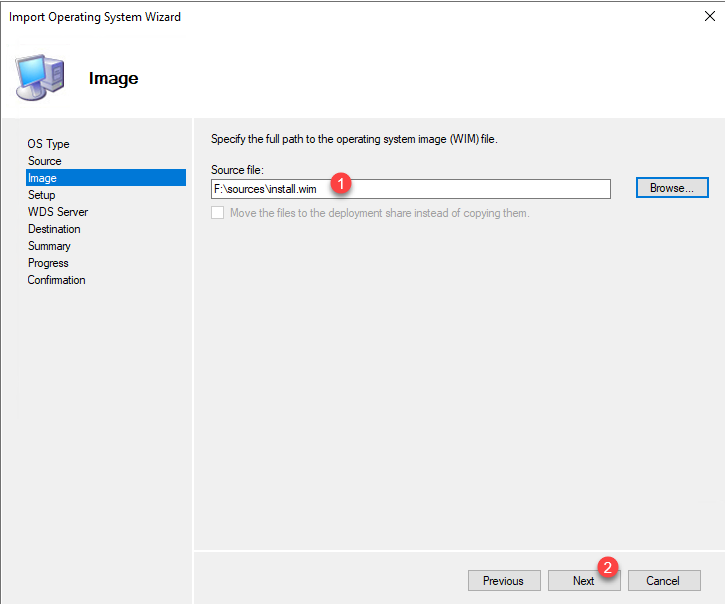Select the Destination step in sidebar

click(54, 229)
